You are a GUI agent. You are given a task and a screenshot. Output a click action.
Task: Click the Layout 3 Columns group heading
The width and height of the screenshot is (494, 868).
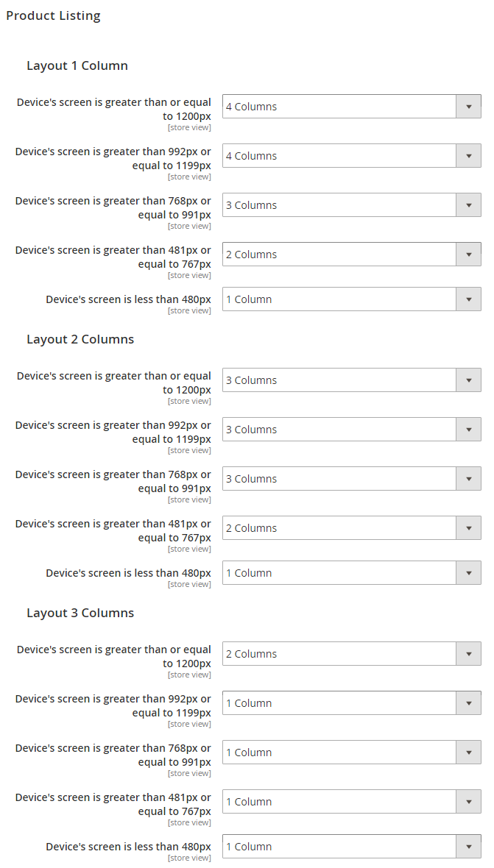pyautogui.click(x=80, y=613)
